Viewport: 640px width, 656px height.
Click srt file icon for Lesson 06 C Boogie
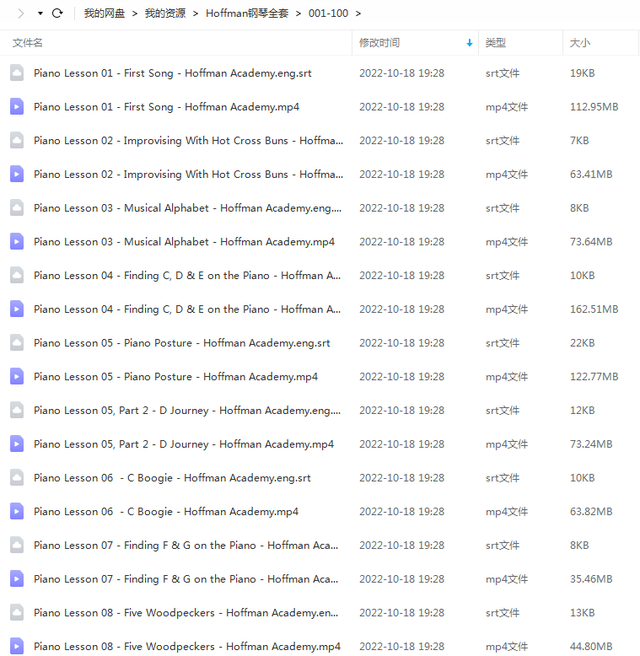(x=17, y=478)
